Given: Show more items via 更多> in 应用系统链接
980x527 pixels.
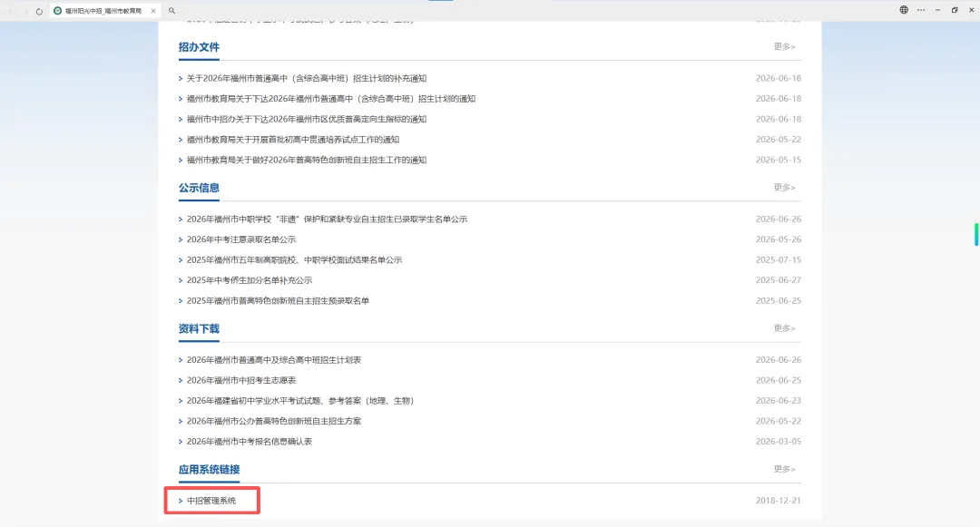Looking at the screenshot, I should [x=784, y=469].
